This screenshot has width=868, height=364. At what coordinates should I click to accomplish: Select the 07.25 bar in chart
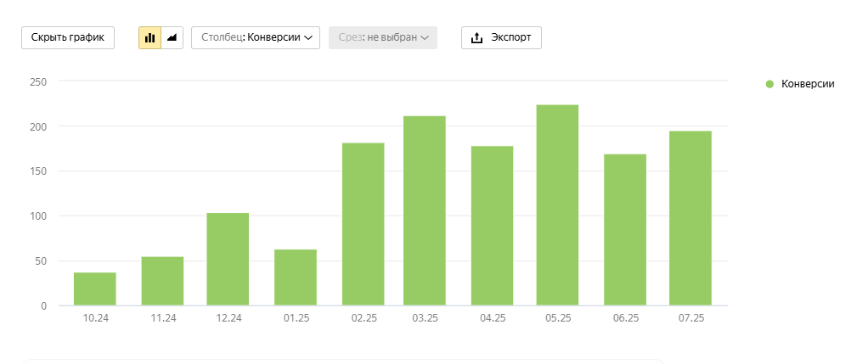click(x=690, y=218)
